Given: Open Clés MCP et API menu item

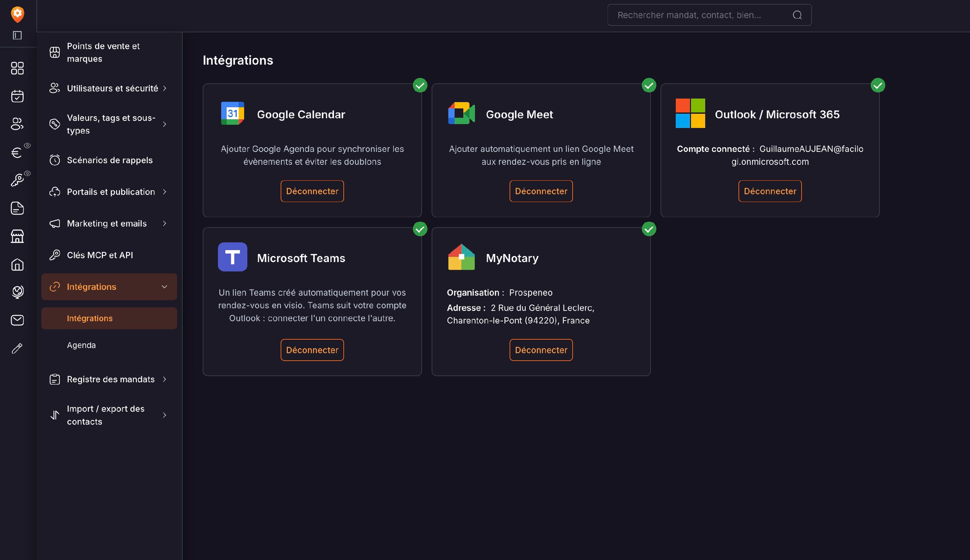Looking at the screenshot, I should click(x=109, y=255).
